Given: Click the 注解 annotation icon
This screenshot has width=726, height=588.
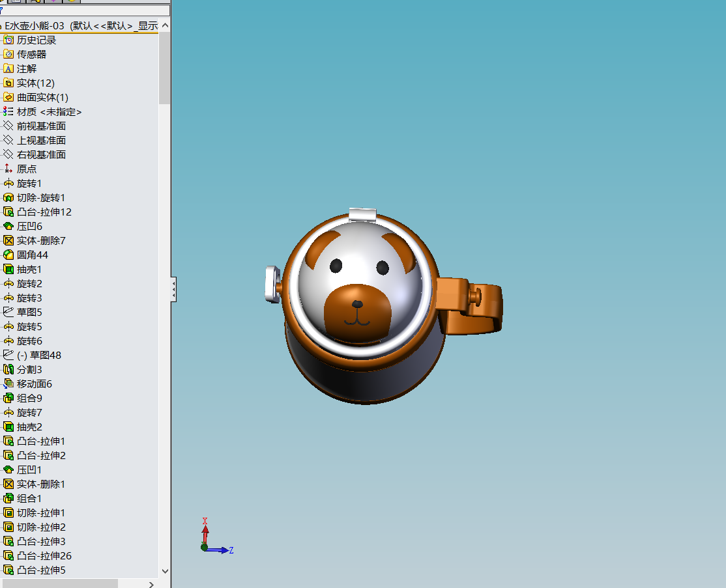Looking at the screenshot, I should point(8,69).
